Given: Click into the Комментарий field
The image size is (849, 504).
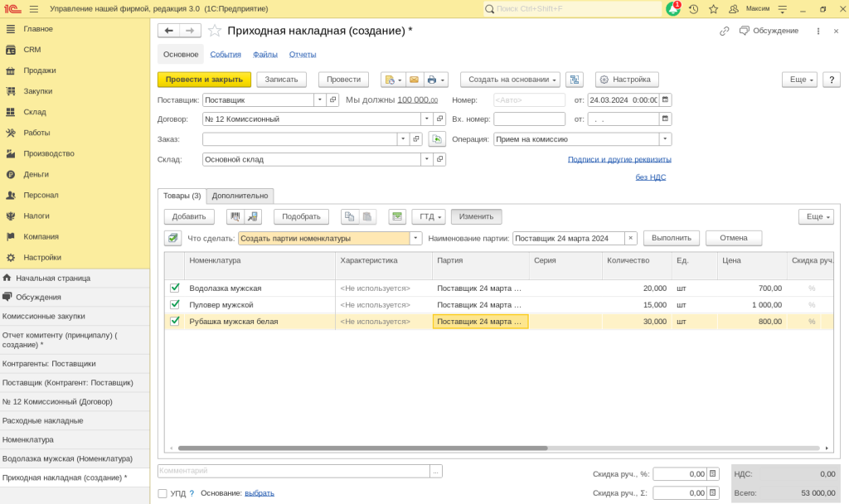Looking at the screenshot, I should [x=294, y=471].
